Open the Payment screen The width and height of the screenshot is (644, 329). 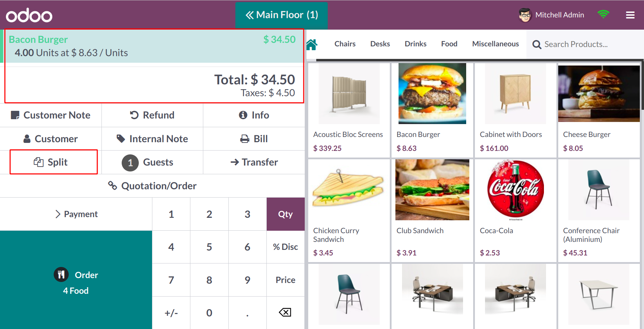(x=76, y=214)
